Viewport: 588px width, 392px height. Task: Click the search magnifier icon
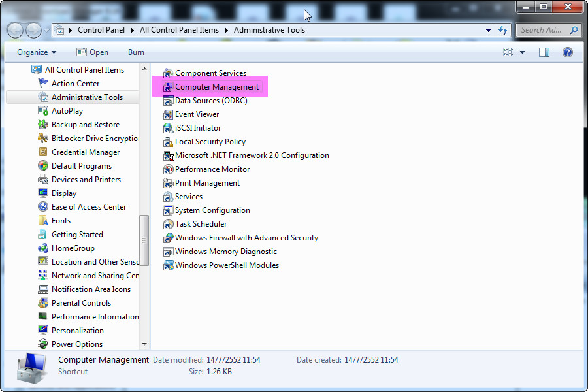pyautogui.click(x=574, y=30)
